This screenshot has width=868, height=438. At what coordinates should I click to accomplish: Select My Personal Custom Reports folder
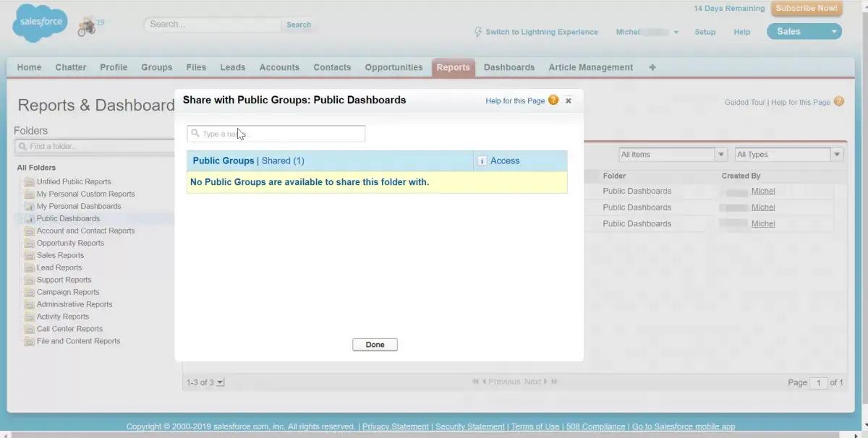coord(85,194)
